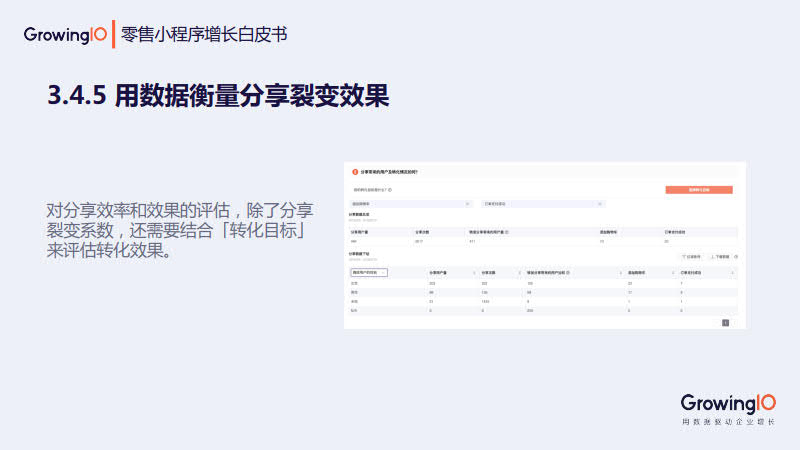This screenshot has width=800, height=450.
Task: Click the summary value 411
Action: tap(472, 241)
